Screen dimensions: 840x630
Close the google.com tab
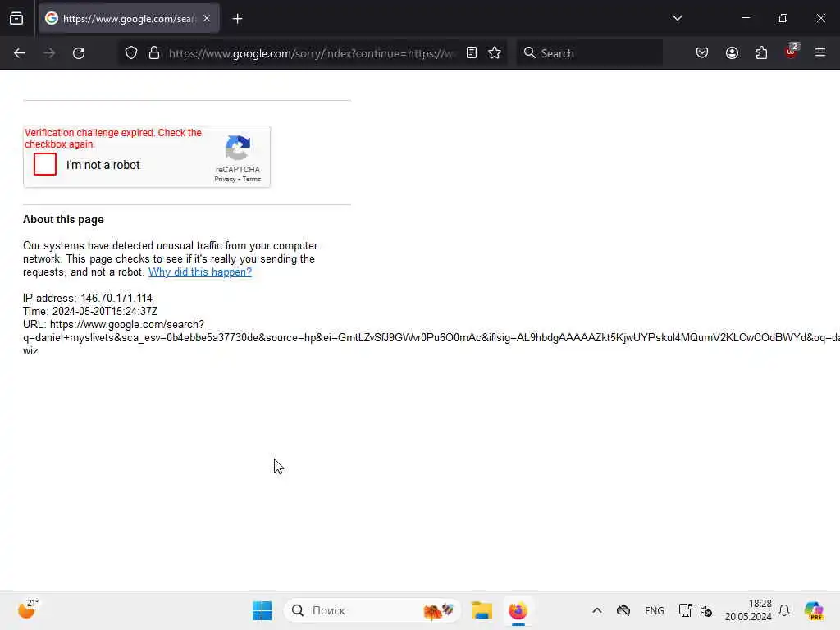pos(207,19)
